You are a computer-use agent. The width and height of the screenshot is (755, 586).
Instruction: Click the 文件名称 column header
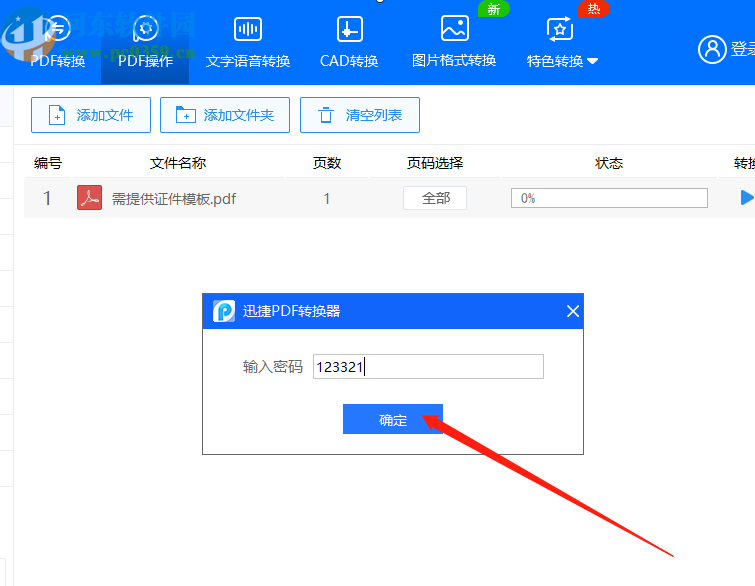(178, 163)
